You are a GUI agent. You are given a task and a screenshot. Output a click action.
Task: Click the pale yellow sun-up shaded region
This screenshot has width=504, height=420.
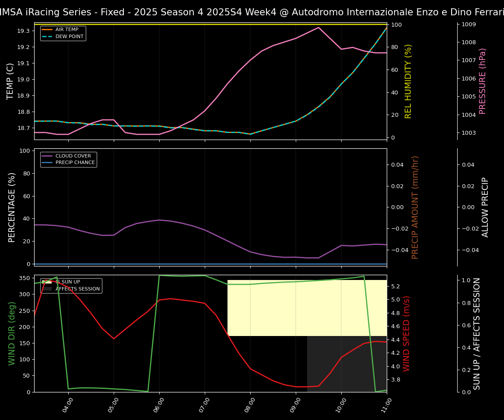[306, 308]
